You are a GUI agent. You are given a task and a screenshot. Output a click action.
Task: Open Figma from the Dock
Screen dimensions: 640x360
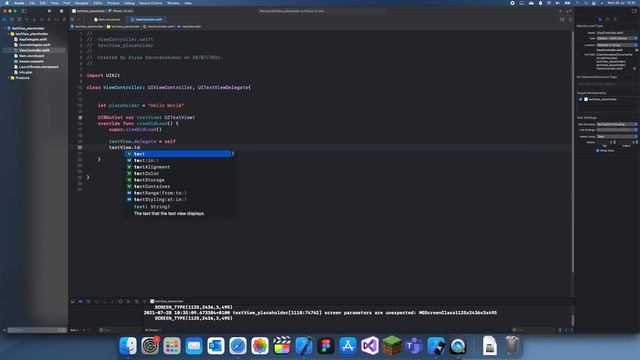pos(326,346)
